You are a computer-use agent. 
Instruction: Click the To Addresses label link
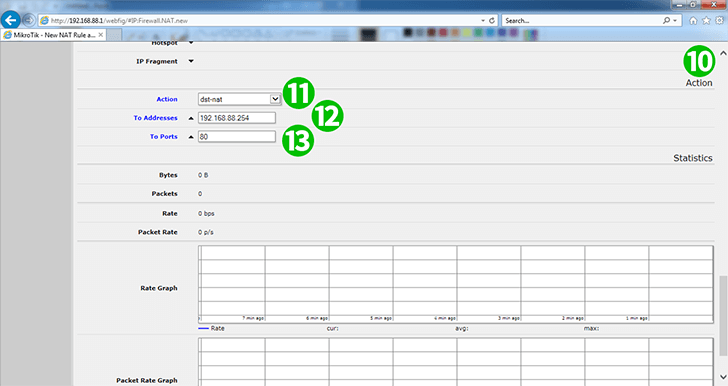[156, 118]
